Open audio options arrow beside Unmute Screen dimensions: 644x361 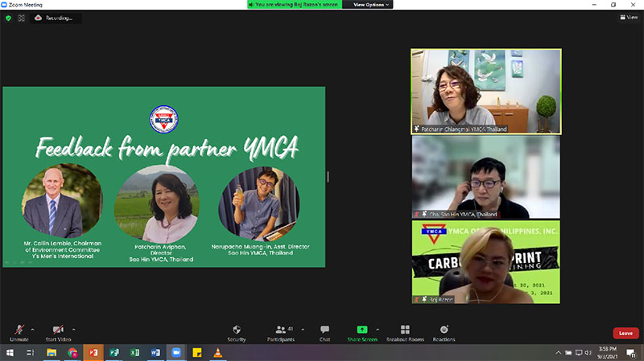pos(32,330)
